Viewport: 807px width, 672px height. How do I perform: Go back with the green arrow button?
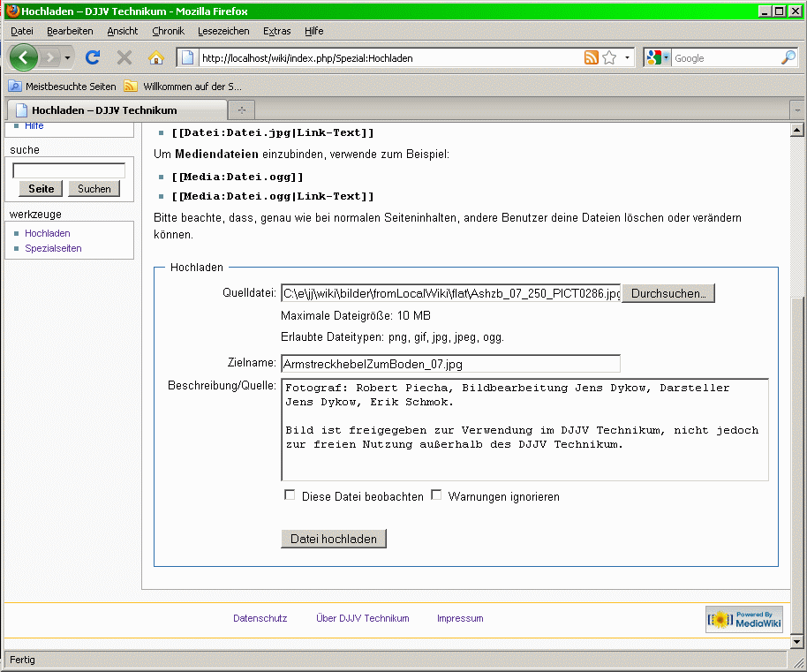[23, 57]
